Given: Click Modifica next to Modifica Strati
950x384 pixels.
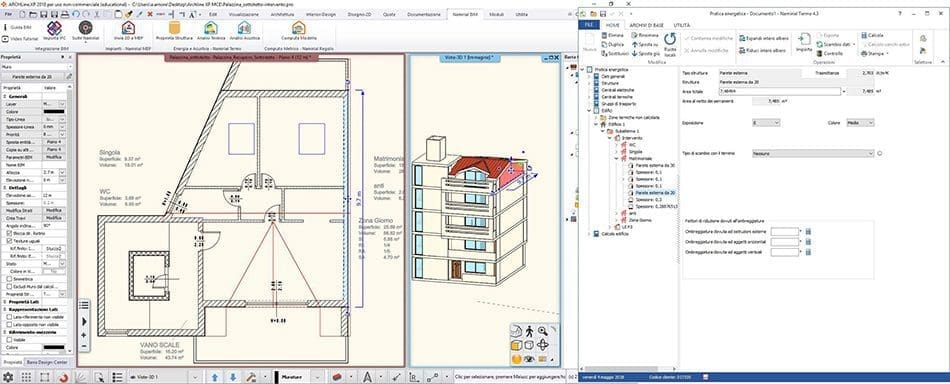Looking at the screenshot, I should [53, 210].
